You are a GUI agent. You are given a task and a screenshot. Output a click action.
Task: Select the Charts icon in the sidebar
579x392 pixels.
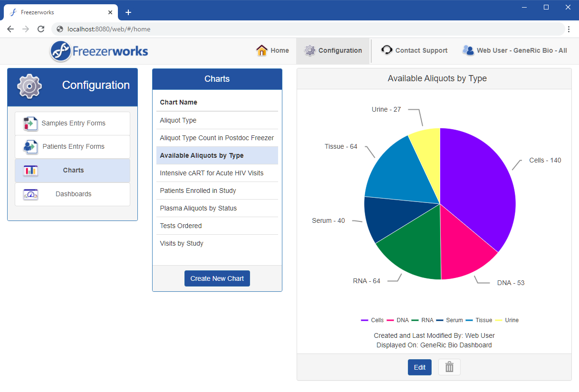point(30,170)
